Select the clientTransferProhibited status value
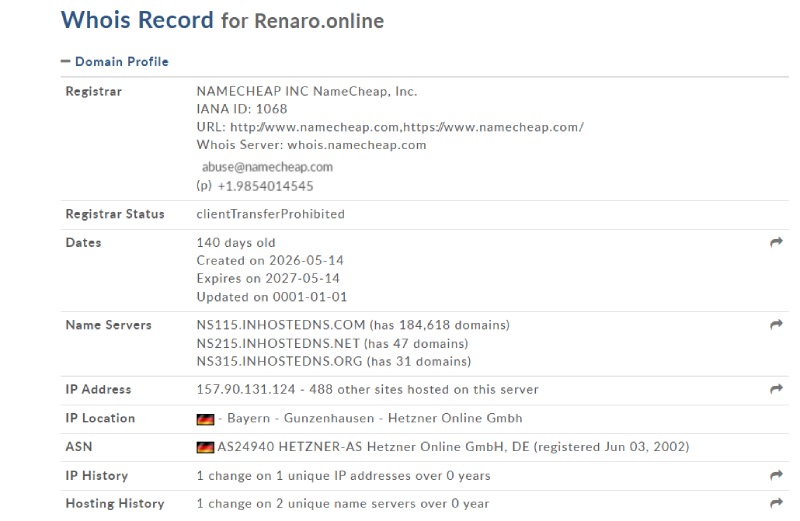800x521 pixels. coord(270,214)
